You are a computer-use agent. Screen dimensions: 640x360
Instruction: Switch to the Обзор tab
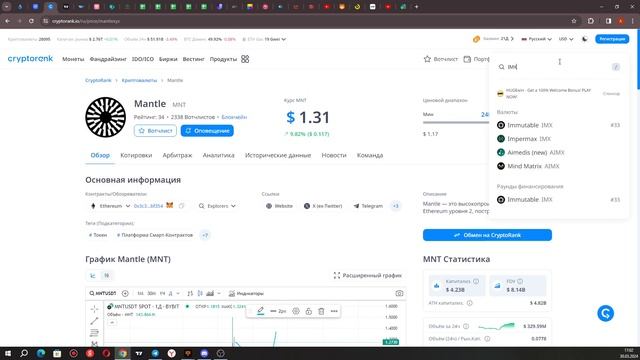pyautogui.click(x=100, y=155)
